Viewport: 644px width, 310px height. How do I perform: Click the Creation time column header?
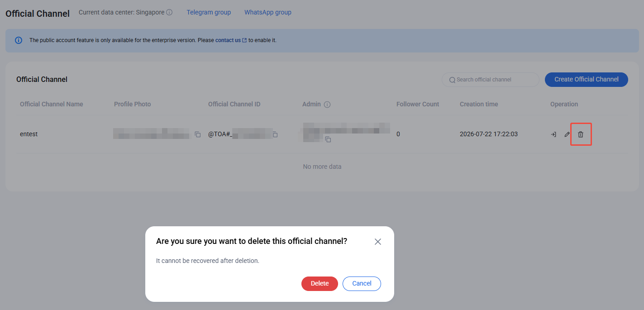pos(479,104)
